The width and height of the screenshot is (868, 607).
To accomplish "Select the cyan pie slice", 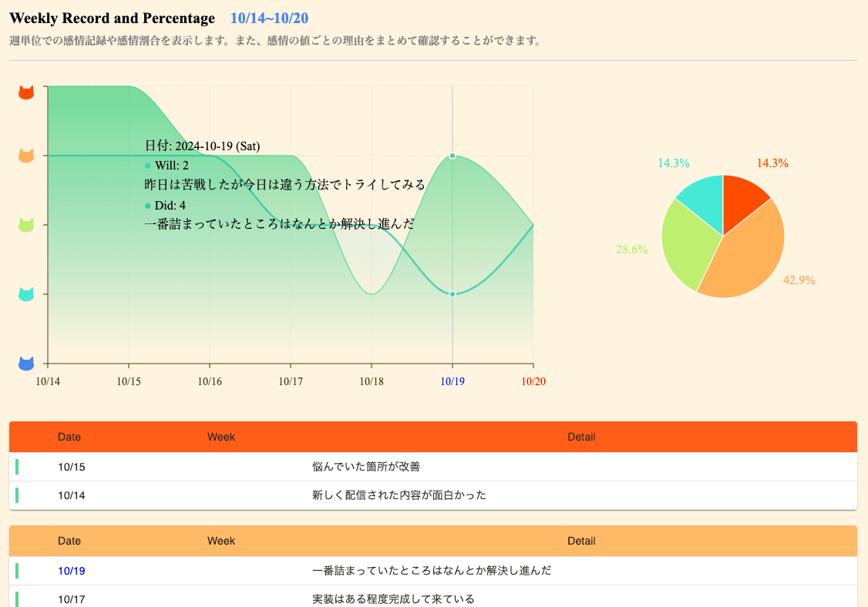I will coord(706,202).
